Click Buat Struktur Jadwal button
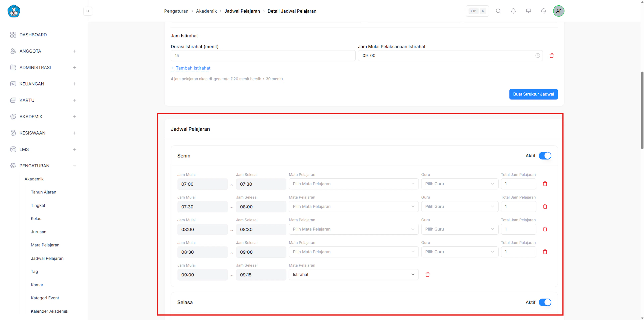 tap(533, 94)
